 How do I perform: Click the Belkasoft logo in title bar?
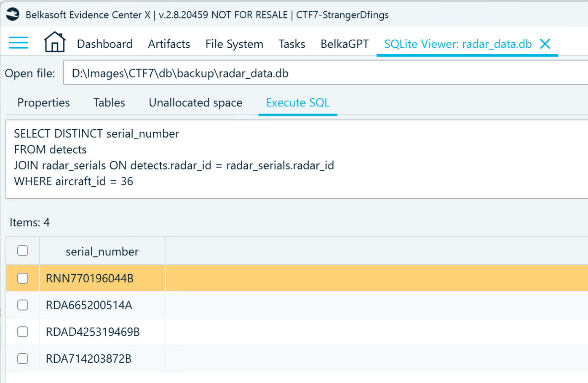[13, 14]
